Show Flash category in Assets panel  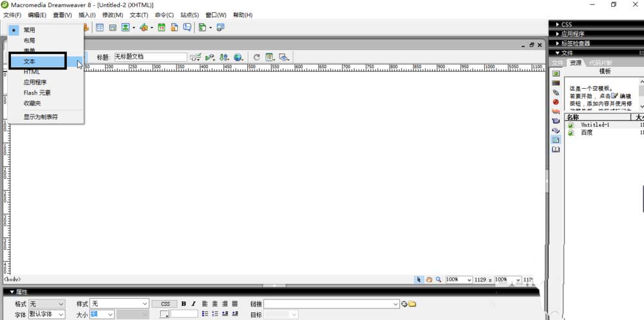pyautogui.click(x=556, y=102)
